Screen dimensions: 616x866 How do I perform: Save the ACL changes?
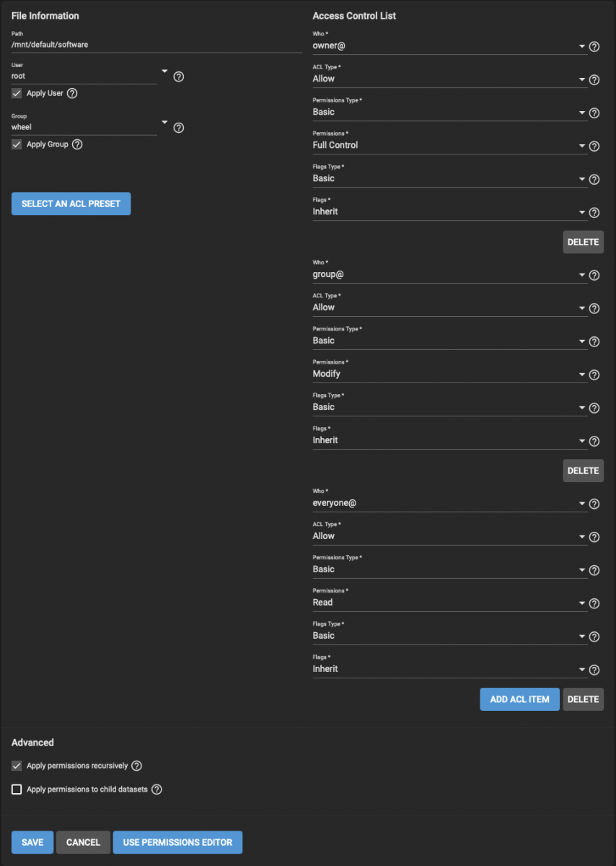point(32,842)
